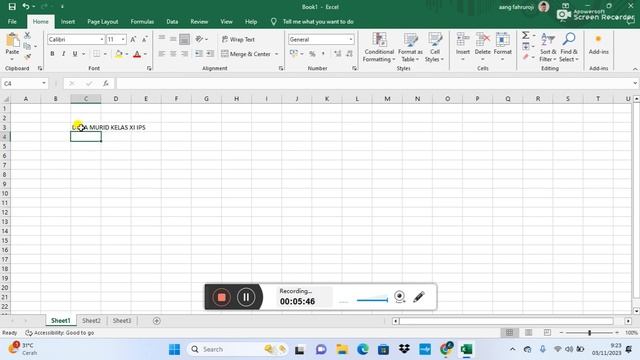Click the Merge & Center button
The height and width of the screenshot is (360, 640).
click(246, 54)
